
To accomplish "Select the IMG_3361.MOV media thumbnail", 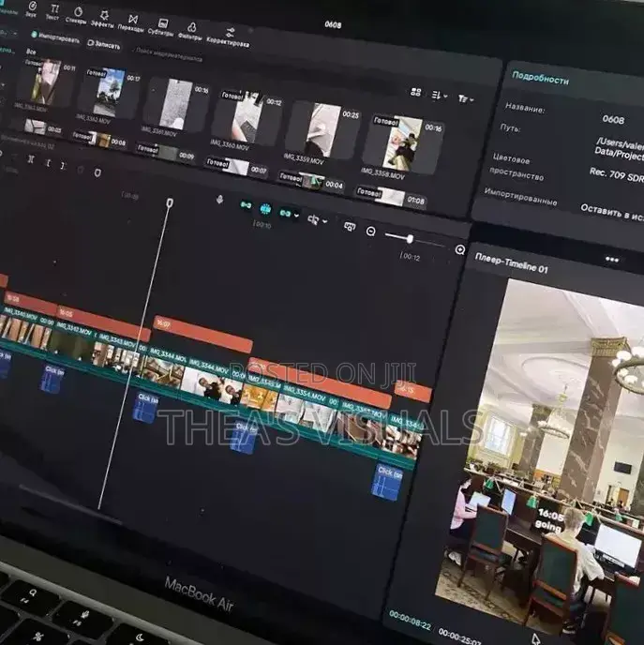I will click(176, 105).
